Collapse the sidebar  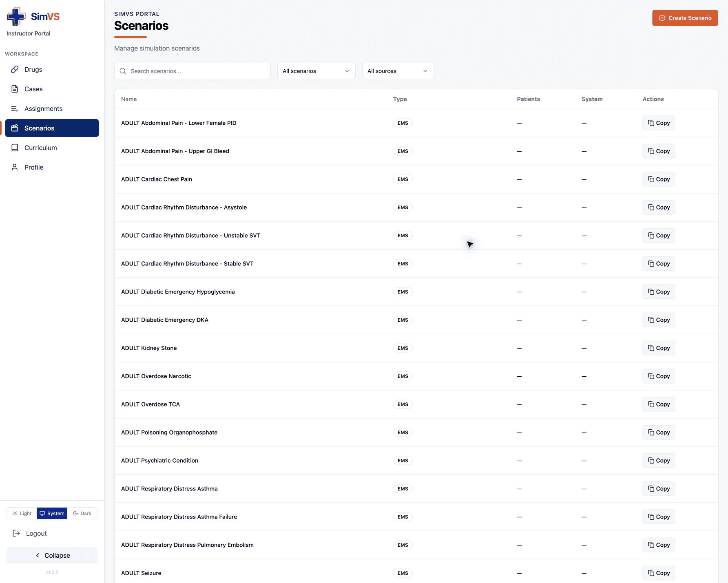pyautogui.click(x=52, y=555)
